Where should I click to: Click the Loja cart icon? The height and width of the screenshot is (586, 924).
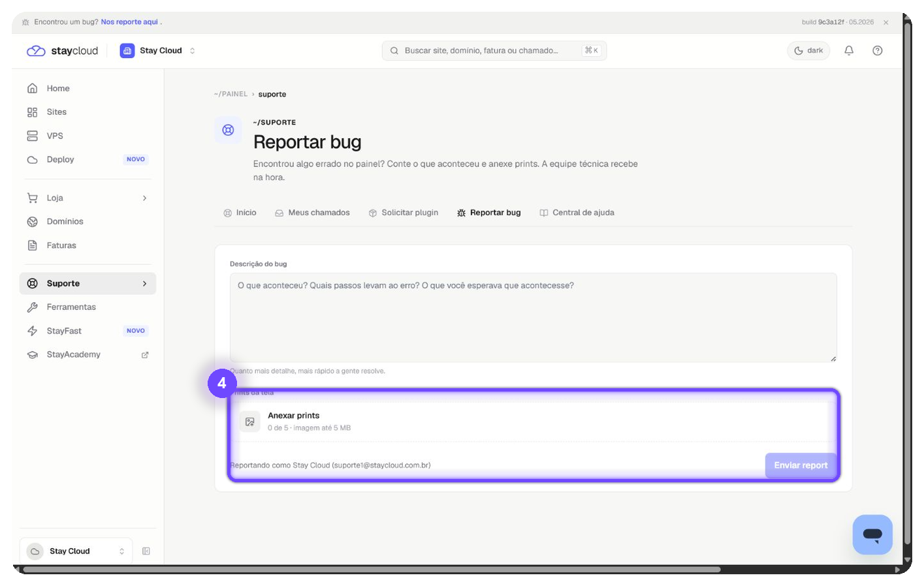coord(32,198)
